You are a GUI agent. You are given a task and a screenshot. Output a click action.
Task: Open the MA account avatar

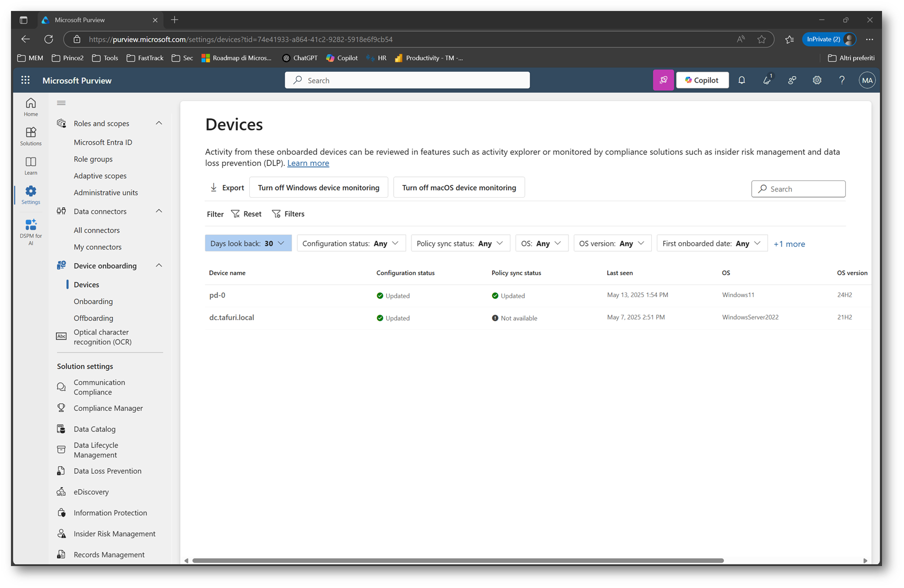pos(867,80)
